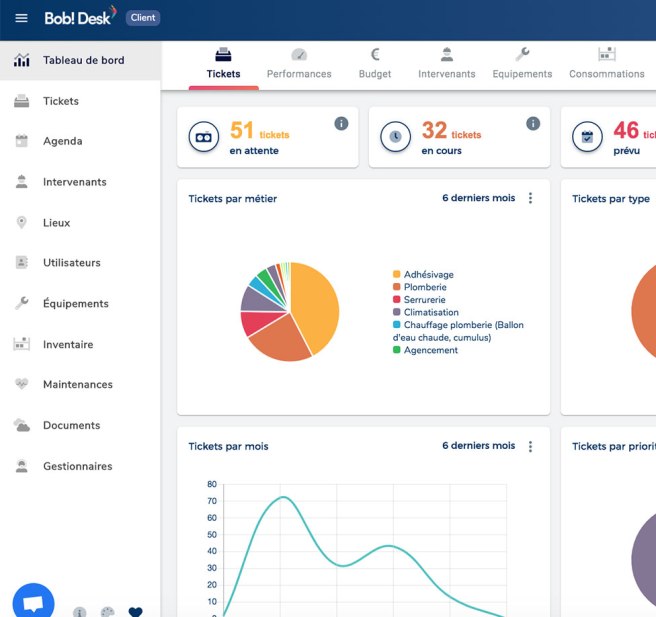Open the options menu for Tickets par mois
656x617 pixels.
point(530,446)
